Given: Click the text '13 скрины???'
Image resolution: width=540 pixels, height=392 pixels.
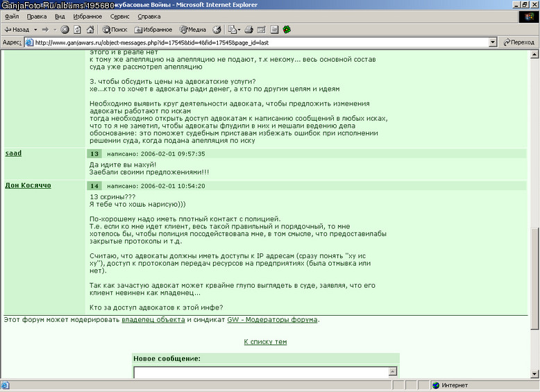Looking at the screenshot, I should point(112,197).
